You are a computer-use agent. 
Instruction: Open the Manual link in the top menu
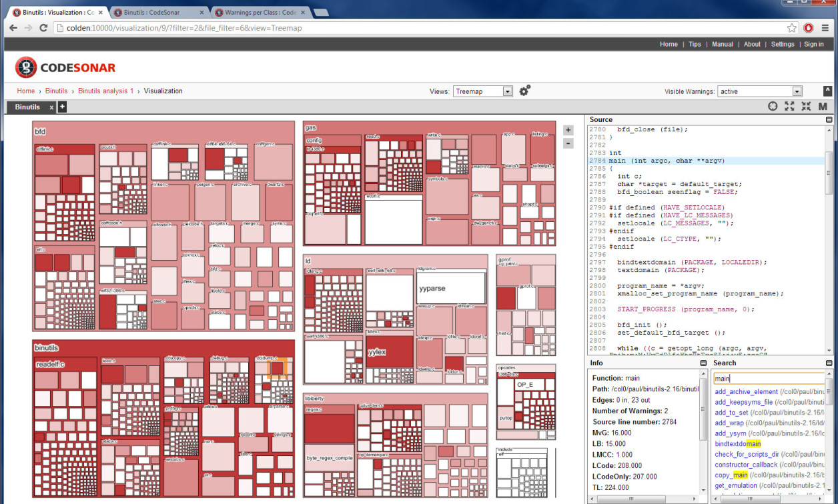(x=723, y=44)
